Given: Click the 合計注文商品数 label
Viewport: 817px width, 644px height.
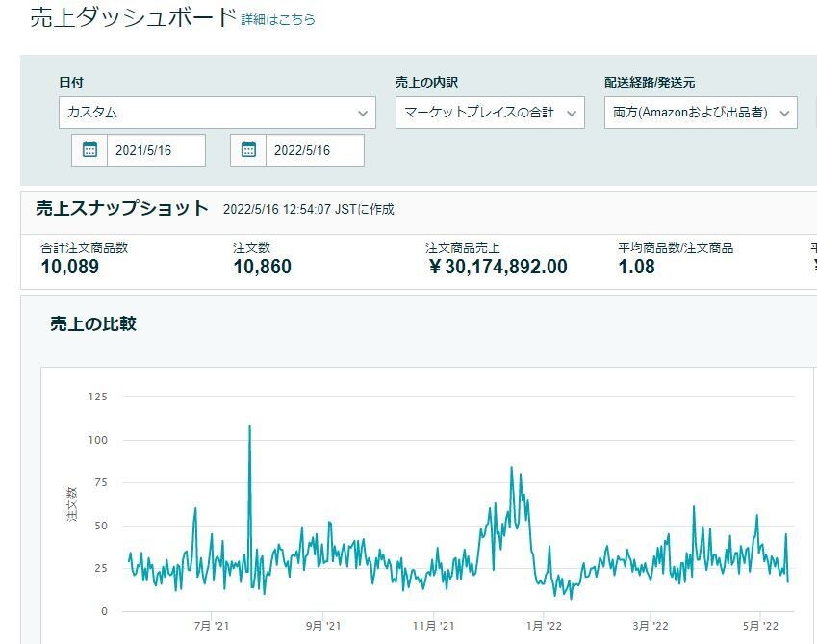Looking at the screenshot, I should [x=85, y=247].
